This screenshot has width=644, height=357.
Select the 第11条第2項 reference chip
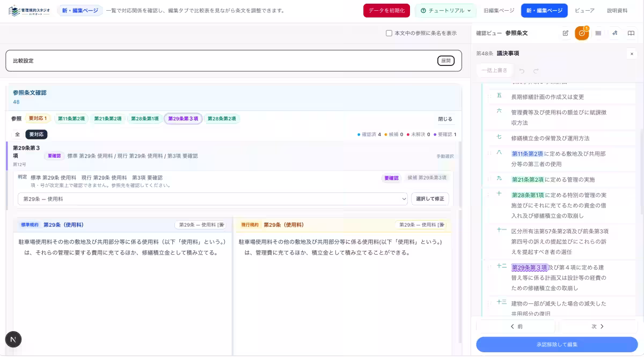coord(71,119)
